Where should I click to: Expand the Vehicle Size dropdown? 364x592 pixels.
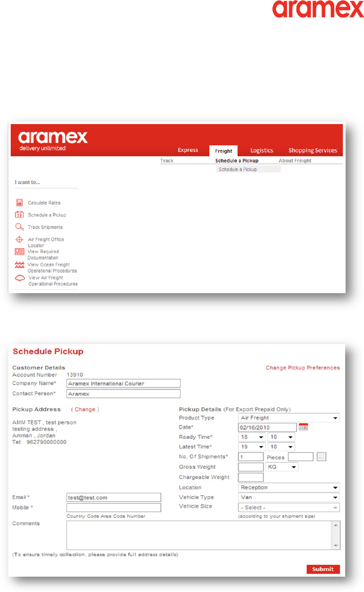click(x=289, y=507)
